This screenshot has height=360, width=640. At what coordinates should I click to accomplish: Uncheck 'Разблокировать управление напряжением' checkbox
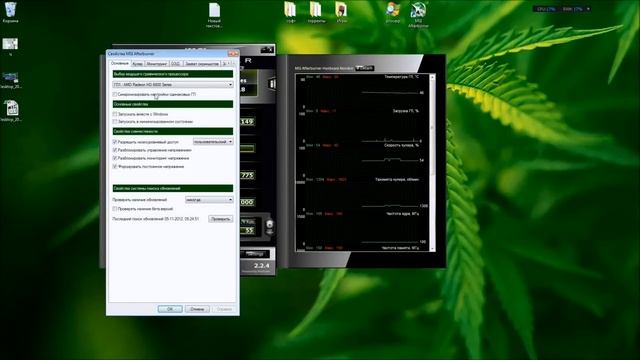click(x=115, y=150)
